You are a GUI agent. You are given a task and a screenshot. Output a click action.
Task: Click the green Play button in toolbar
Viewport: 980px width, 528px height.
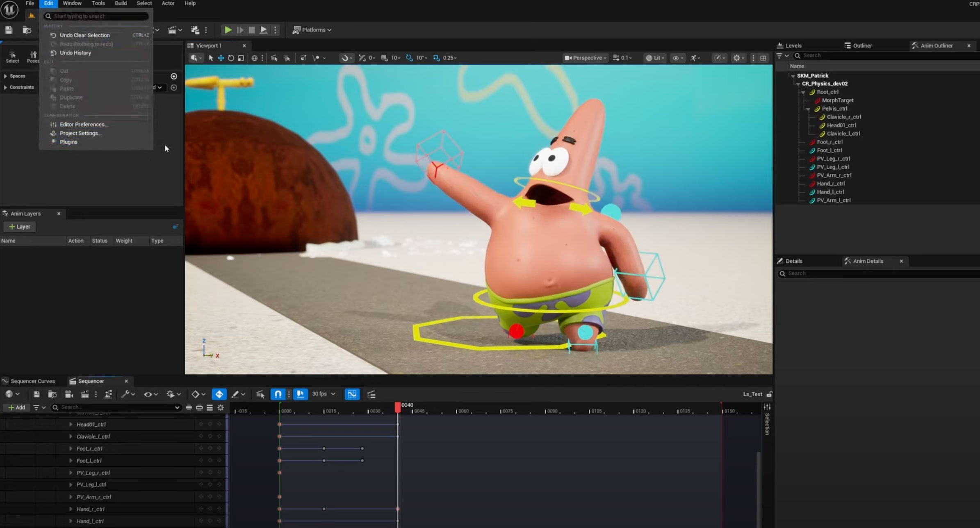(228, 30)
